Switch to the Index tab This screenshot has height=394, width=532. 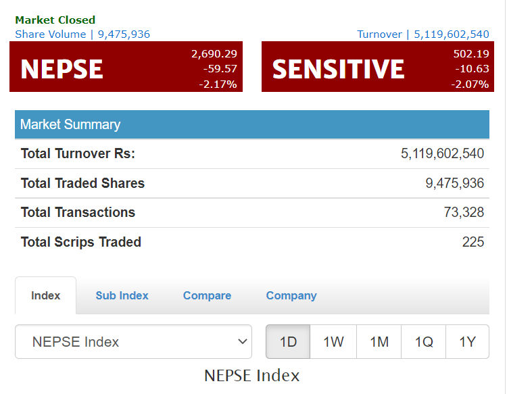[45, 295]
